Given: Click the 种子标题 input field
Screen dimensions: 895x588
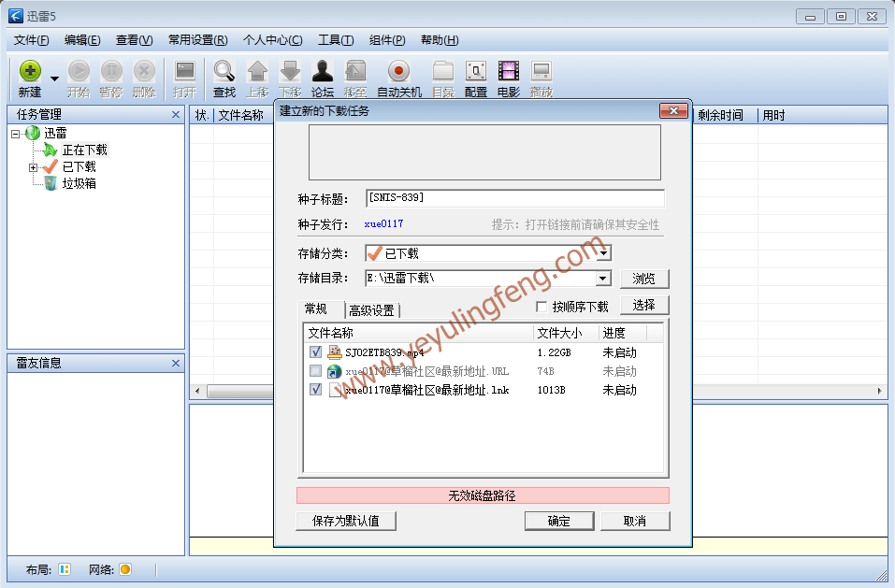Looking at the screenshot, I should (x=515, y=198).
